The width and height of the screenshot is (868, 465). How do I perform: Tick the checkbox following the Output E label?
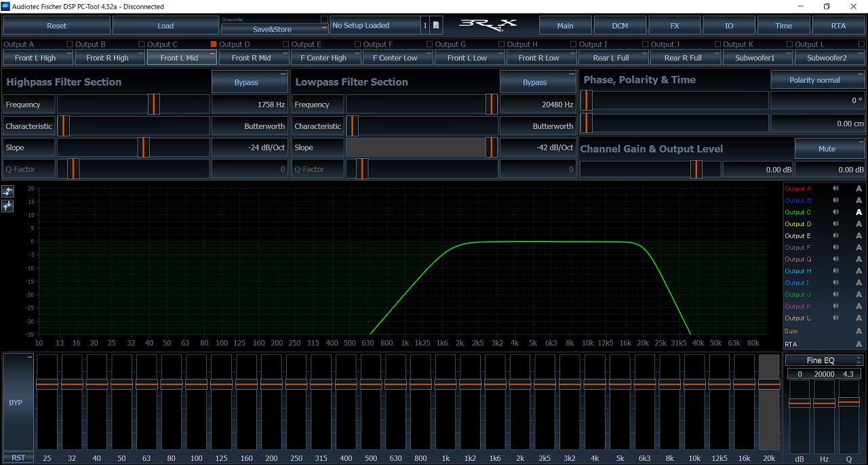click(357, 44)
